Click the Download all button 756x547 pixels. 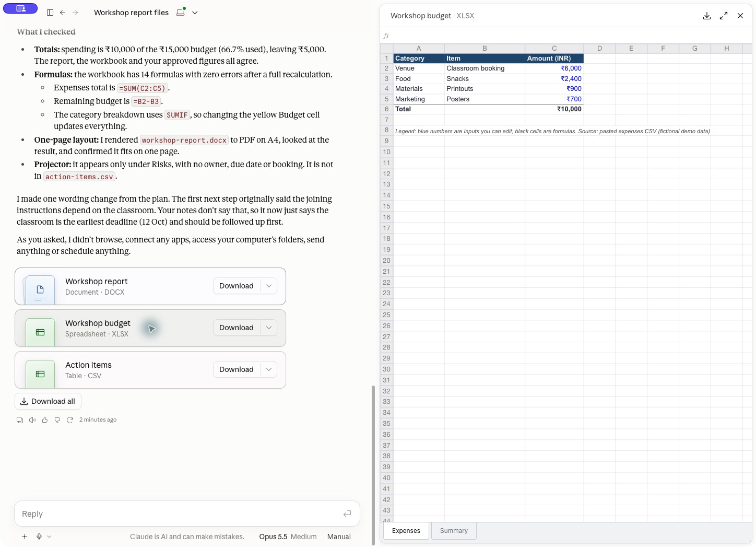[x=48, y=401]
